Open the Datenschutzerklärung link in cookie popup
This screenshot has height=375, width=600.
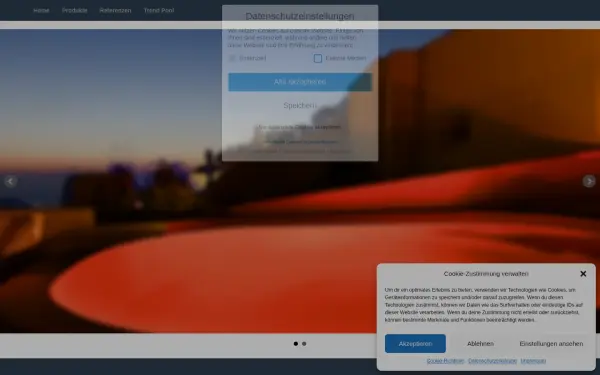point(492,360)
